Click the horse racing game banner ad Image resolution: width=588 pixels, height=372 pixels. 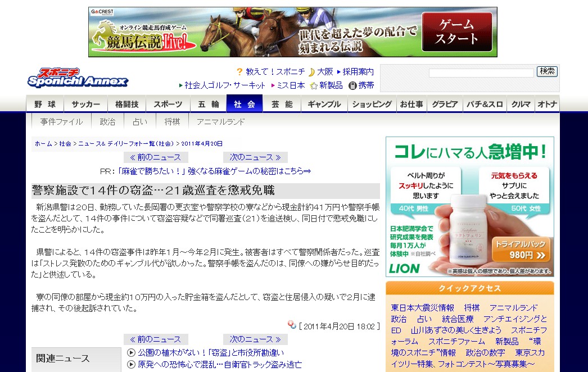pyautogui.click(x=293, y=32)
